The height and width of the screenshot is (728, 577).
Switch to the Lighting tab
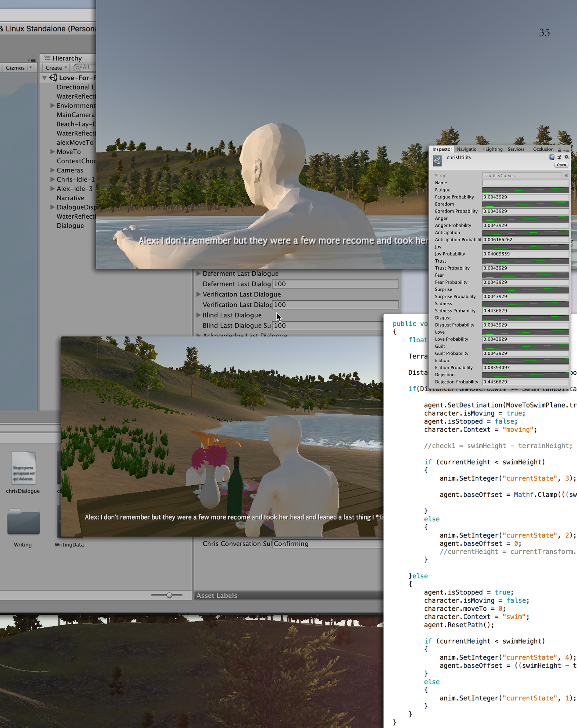coord(493,149)
